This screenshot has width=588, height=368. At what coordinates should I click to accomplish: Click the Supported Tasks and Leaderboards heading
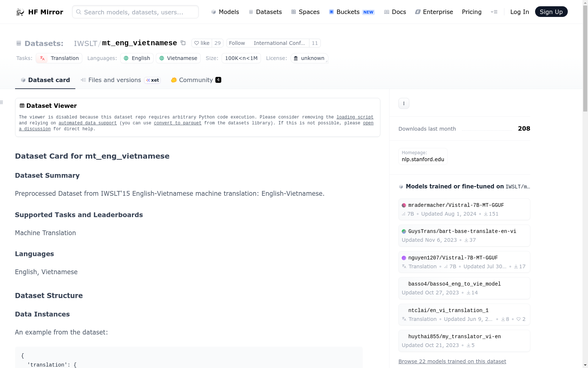(79, 215)
